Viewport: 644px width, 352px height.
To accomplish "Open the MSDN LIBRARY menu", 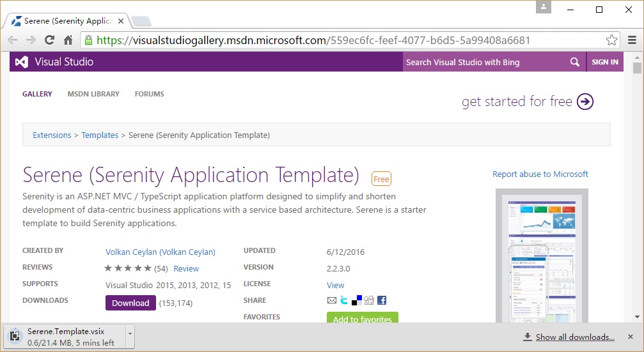I will pyautogui.click(x=93, y=94).
